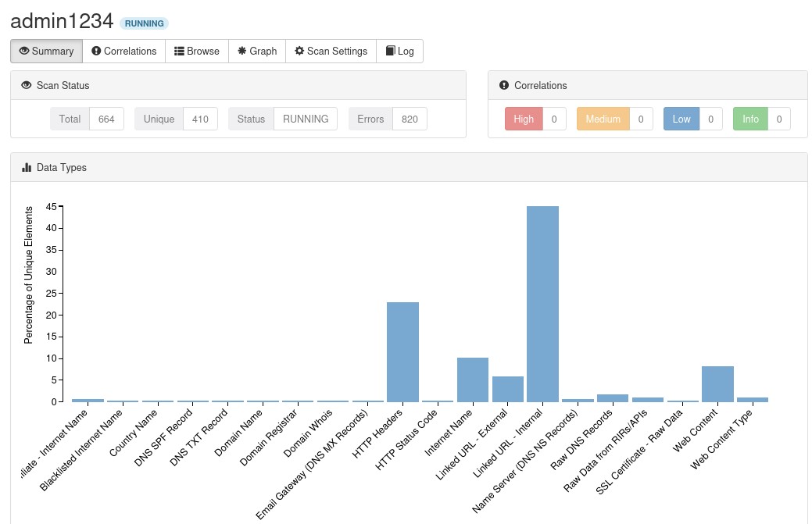Click the Low correlations badge
Image resolution: width=812 pixels, height=524 pixels.
681,119
